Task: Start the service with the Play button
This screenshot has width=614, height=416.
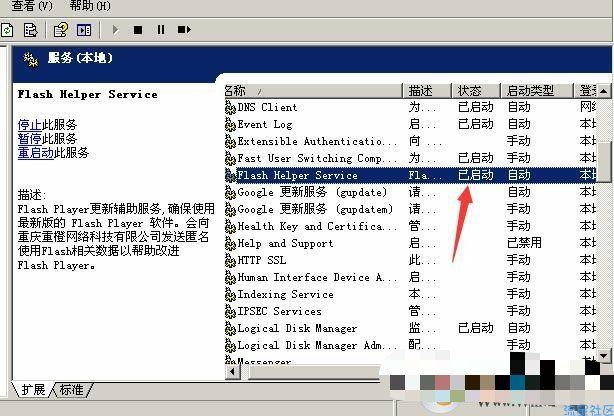Action: click(x=115, y=30)
